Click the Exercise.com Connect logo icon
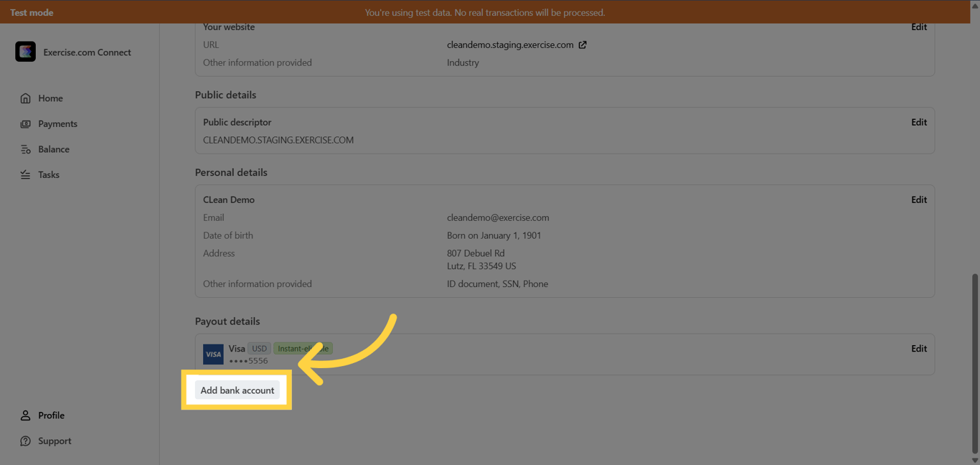This screenshot has height=465, width=980. click(25, 52)
